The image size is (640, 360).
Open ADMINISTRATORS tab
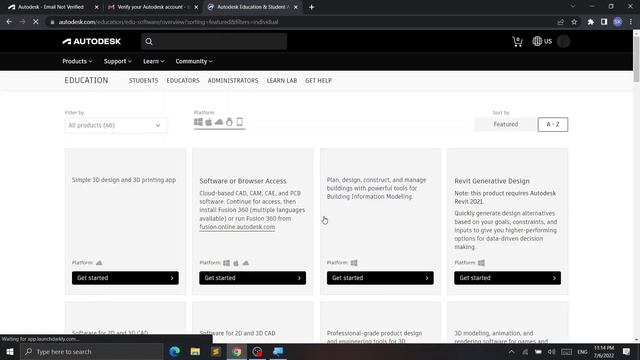[x=233, y=80]
